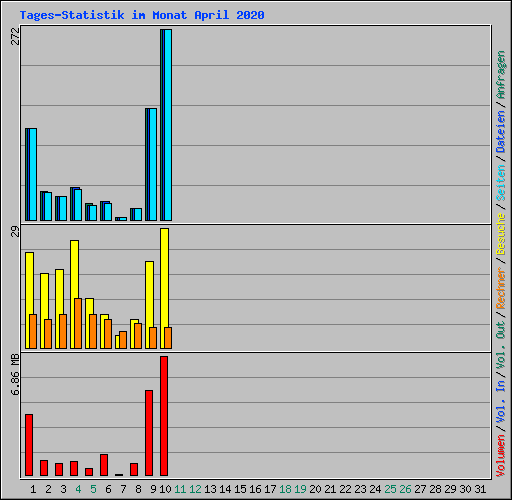The width and height of the screenshot is (512, 500).
Task: Click the day 4 green axis label
Action: (x=78, y=489)
